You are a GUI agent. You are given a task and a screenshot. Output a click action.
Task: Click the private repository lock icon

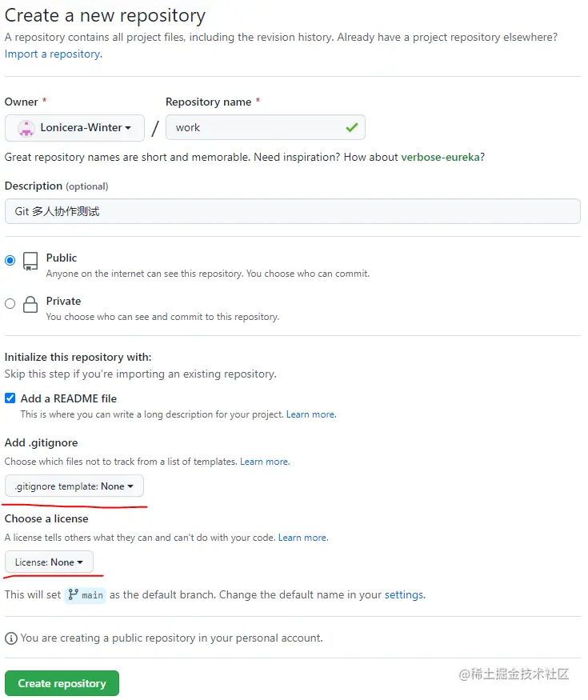(30, 304)
